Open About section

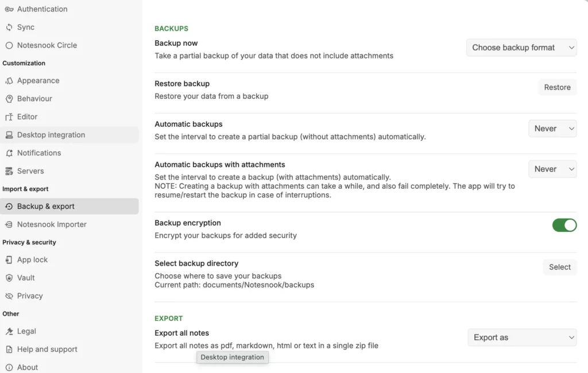coord(69,367)
